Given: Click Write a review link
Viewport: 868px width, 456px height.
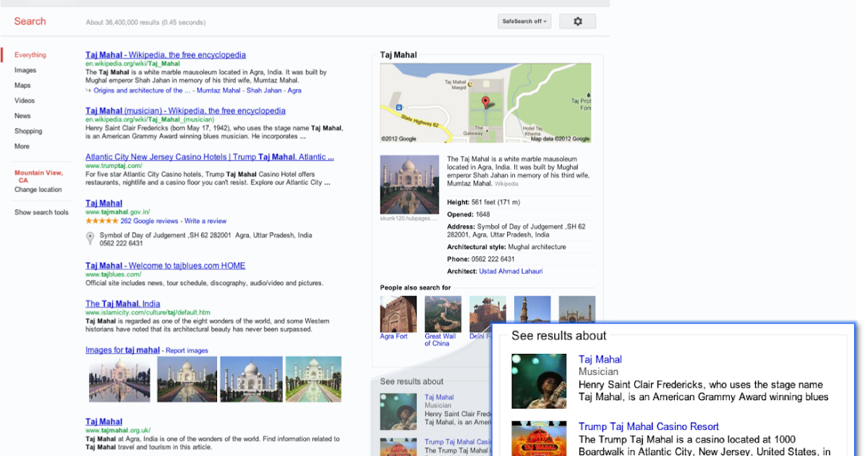Looking at the screenshot, I should 205,221.
